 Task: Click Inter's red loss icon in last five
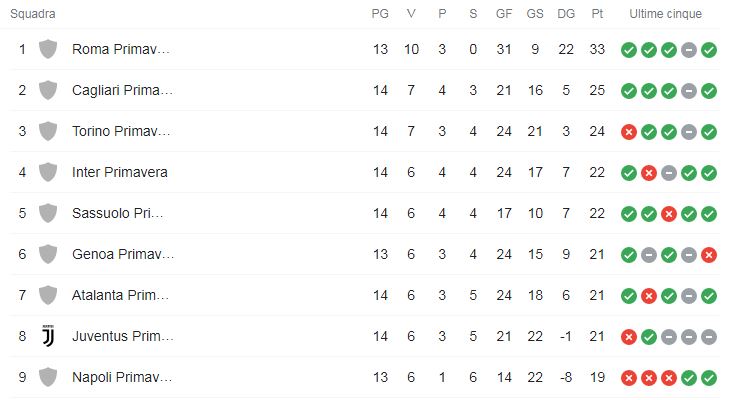click(x=648, y=172)
